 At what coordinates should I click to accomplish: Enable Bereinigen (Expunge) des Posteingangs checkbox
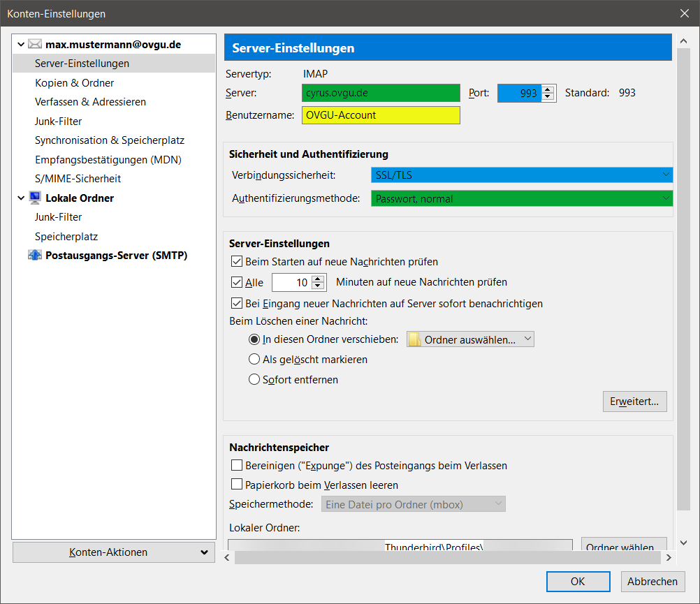pos(236,466)
